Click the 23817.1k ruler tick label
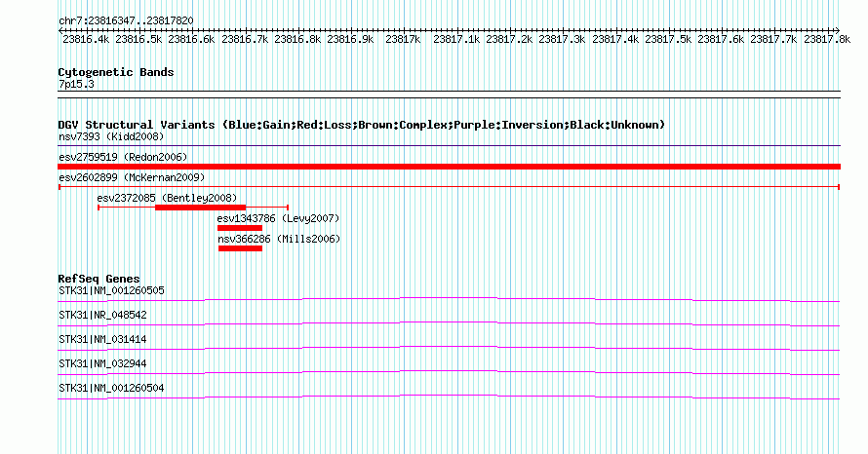This screenshot has height=454, width=868. tap(456, 39)
